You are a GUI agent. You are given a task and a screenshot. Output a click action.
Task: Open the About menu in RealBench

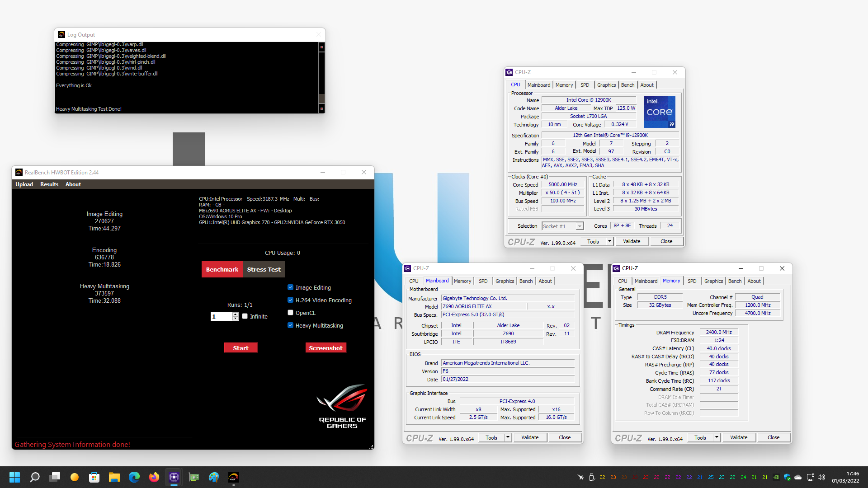(73, 184)
